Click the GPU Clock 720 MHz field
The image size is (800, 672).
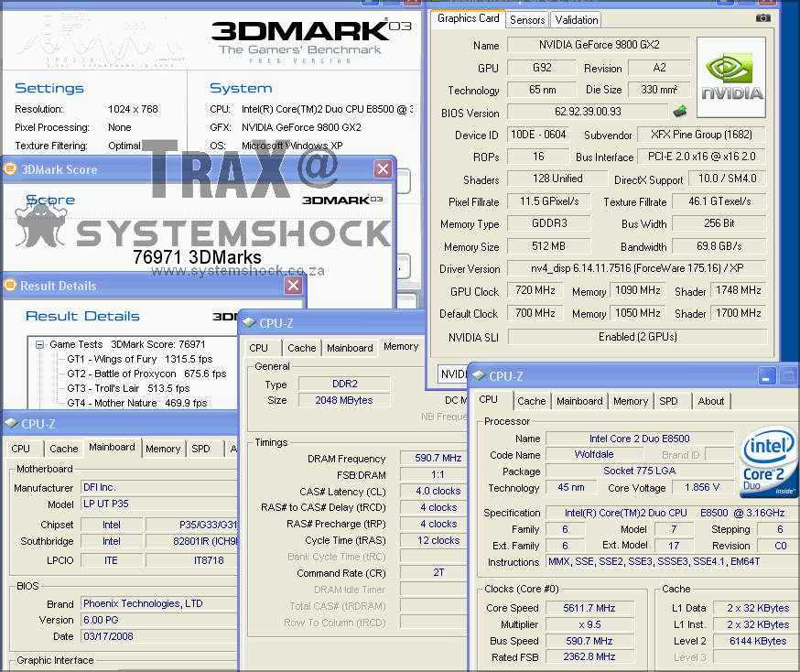(x=535, y=290)
